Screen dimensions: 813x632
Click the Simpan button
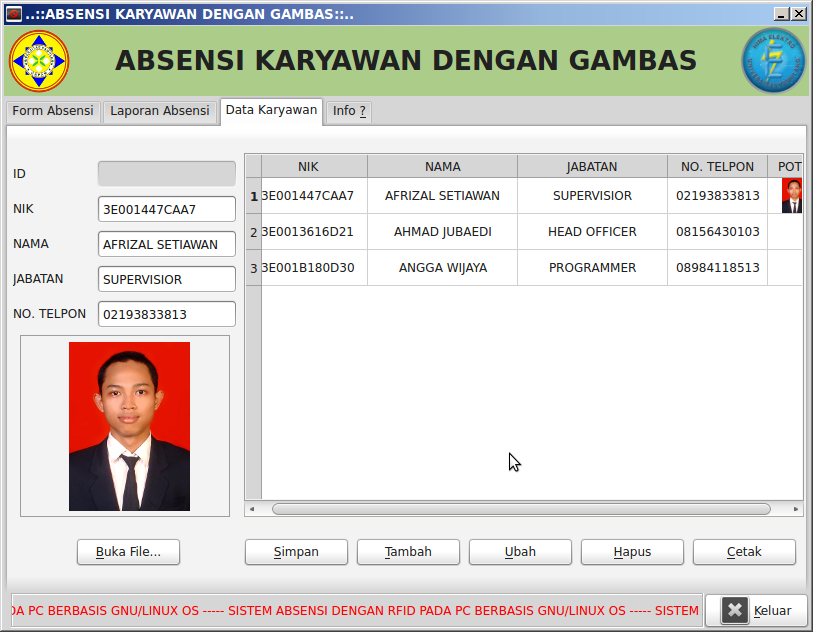(296, 552)
